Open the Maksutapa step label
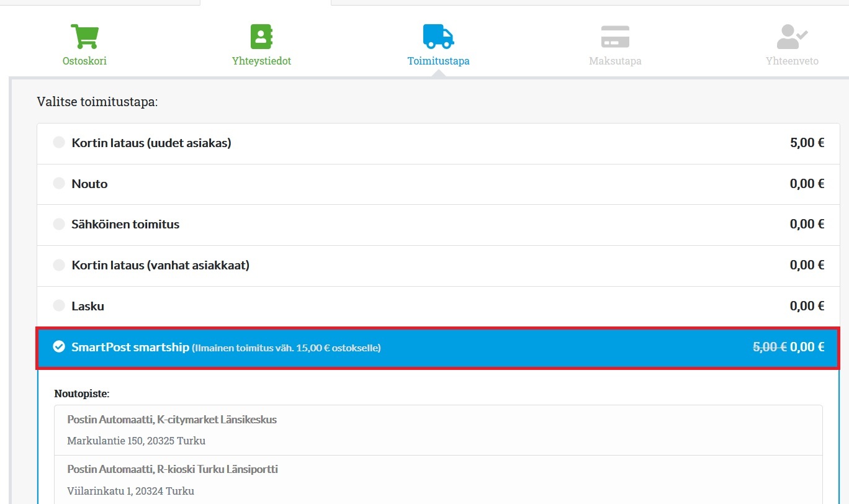This screenshot has width=849, height=504. 615,61
